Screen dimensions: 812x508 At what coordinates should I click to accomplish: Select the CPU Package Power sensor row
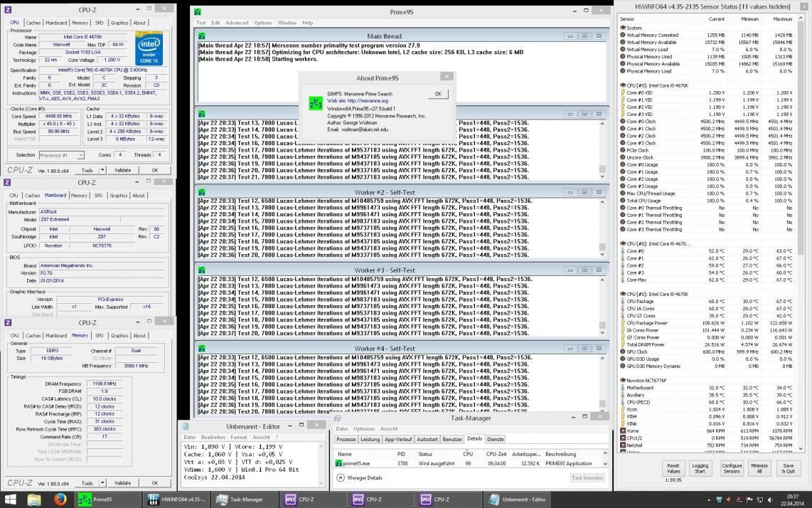coord(707,323)
